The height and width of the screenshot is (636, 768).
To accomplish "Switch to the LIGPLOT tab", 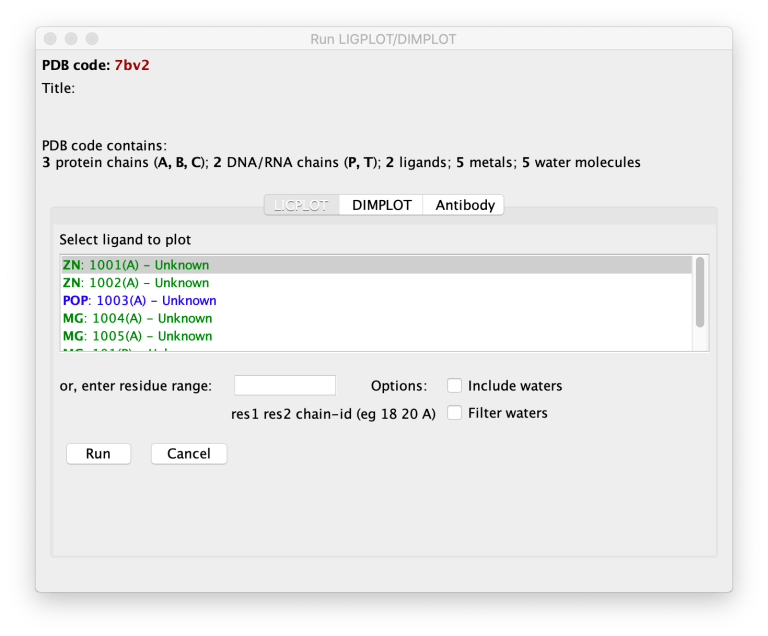I will pos(301,205).
